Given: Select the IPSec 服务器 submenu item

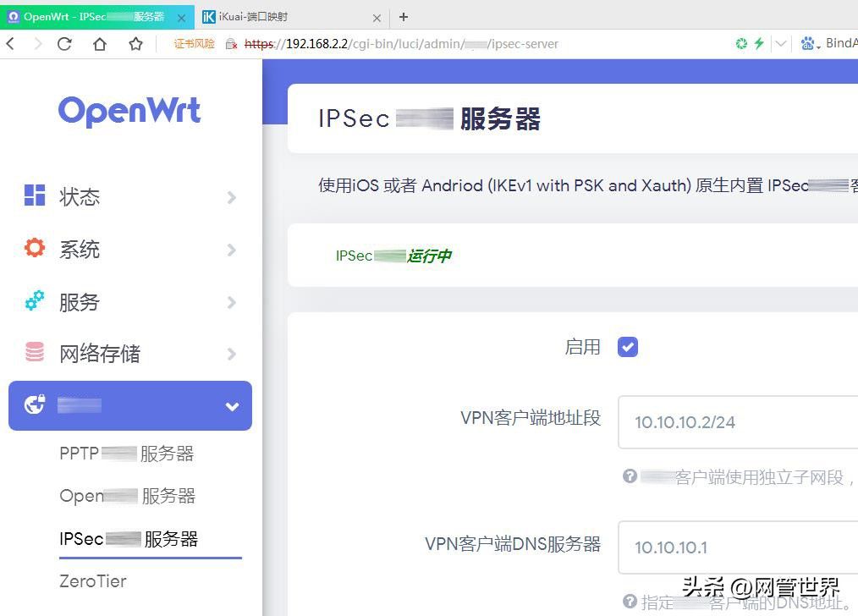Looking at the screenshot, I should click(x=129, y=539).
